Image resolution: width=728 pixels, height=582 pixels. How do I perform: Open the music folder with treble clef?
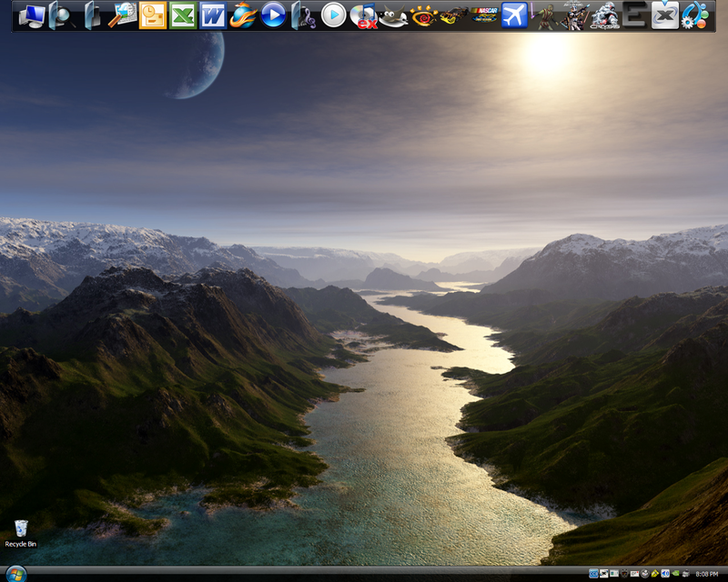(304, 15)
